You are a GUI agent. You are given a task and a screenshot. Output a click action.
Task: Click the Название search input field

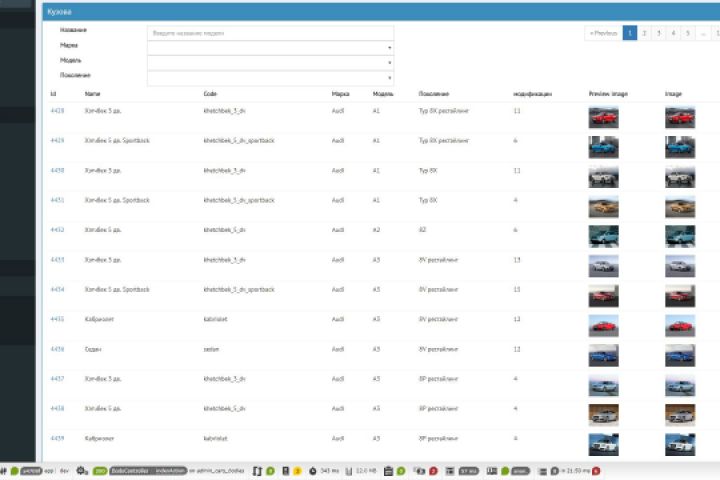[x=270, y=33]
